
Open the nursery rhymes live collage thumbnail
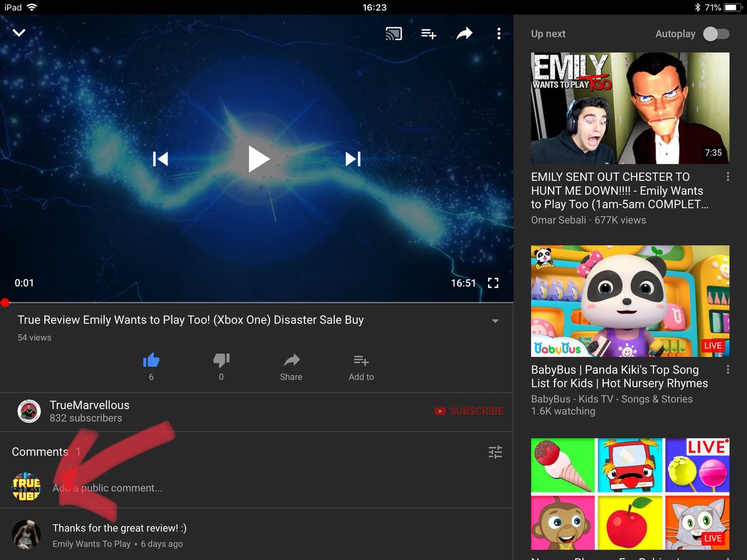(630, 494)
